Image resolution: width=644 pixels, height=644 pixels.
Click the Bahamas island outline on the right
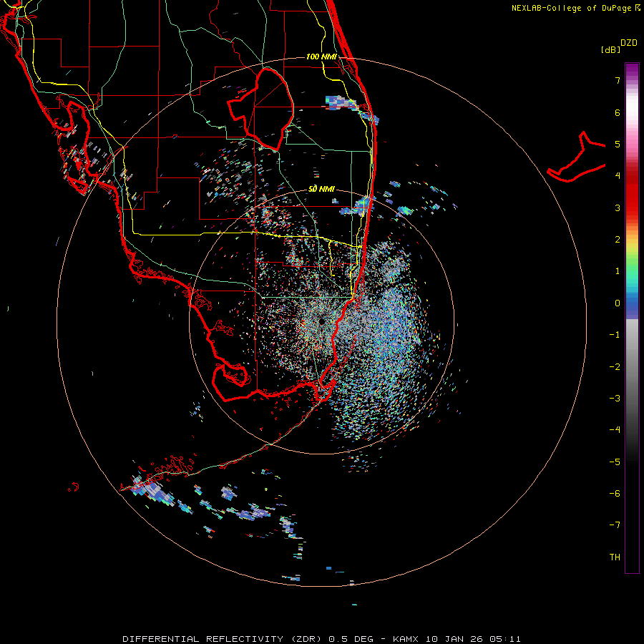pos(577,158)
